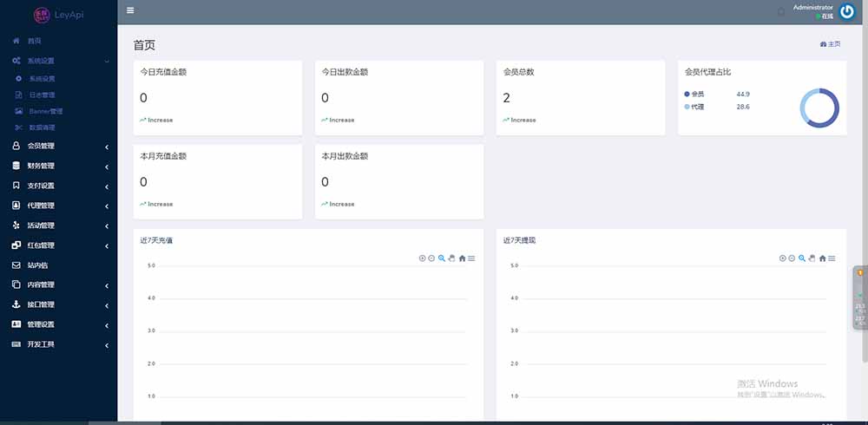This screenshot has height=425, width=868.
Task: Go to 站内信 in the sidebar
Action: click(38, 265)
